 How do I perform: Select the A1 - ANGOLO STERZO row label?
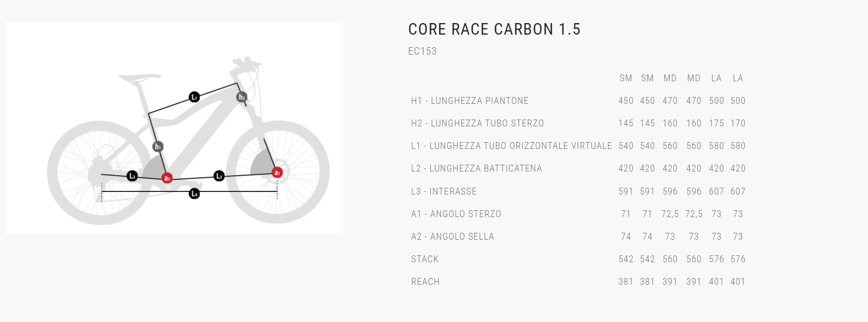click(x=456, y=214)
